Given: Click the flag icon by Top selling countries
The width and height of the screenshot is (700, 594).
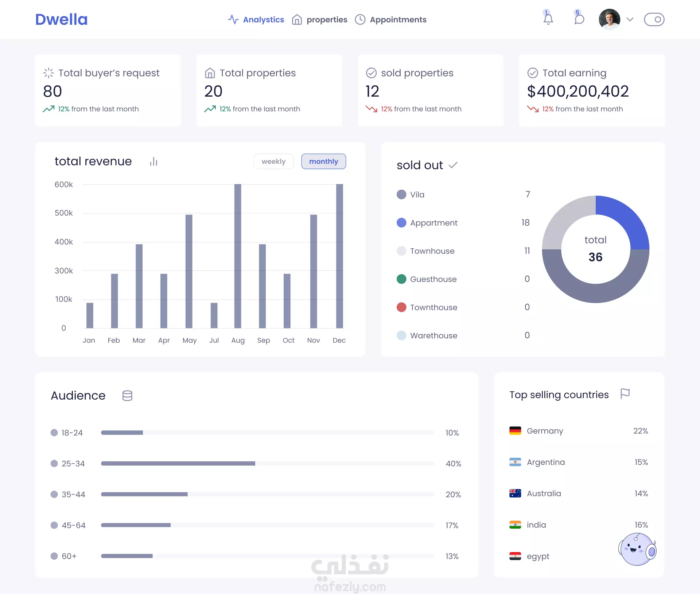Looking at the screenshot, I should click(x=625, y=394).
